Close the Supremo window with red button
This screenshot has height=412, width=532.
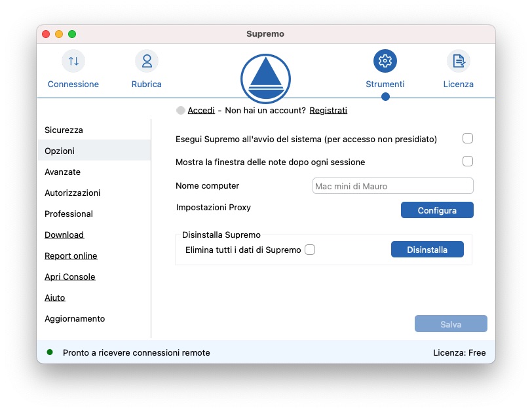coord(46,34)
